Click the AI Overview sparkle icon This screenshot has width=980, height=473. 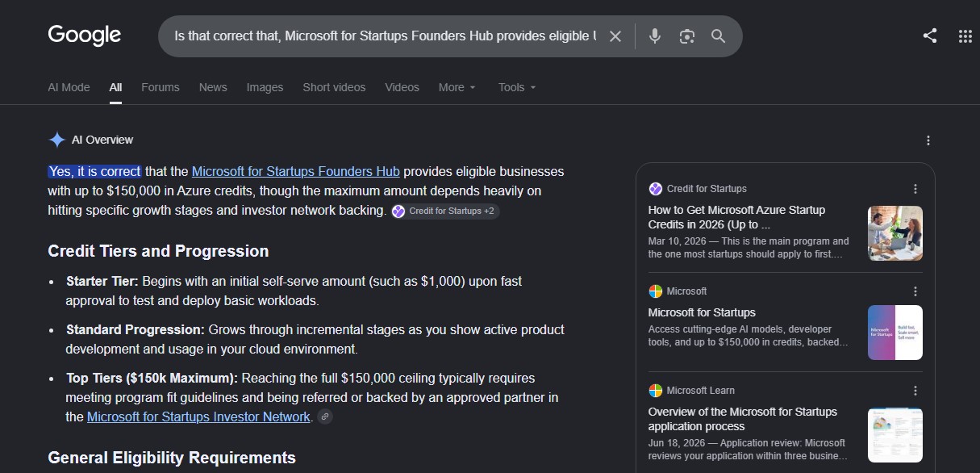point(56,140)
